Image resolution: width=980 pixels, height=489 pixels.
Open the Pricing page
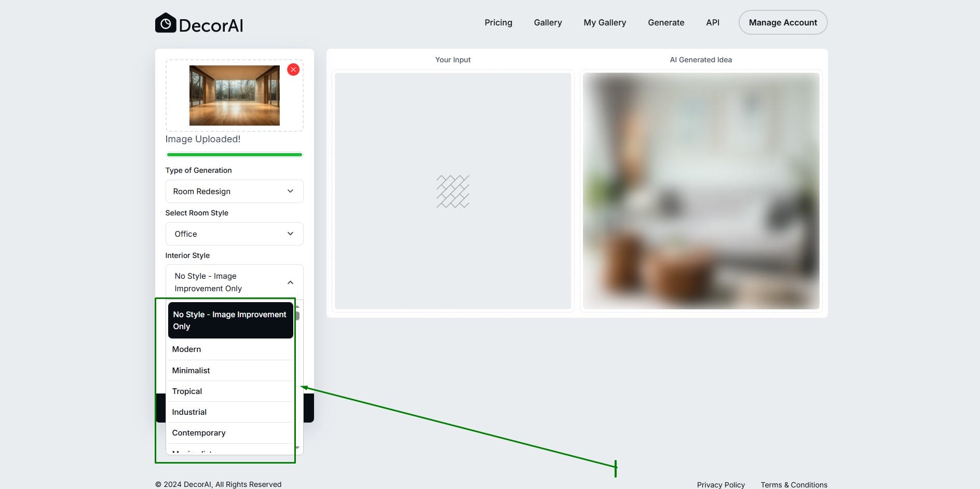[x=498, y=22]
